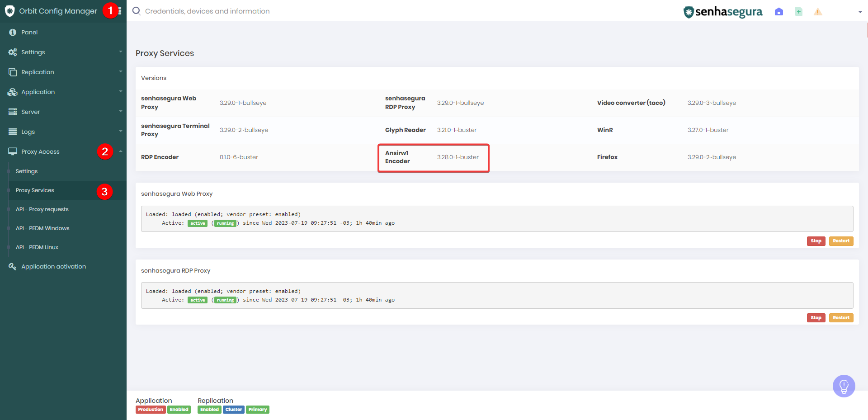Viewport: 868px width, 420px height.
Task: Restart the senhasegura RDP Proxy service
Action: point(841,318)
